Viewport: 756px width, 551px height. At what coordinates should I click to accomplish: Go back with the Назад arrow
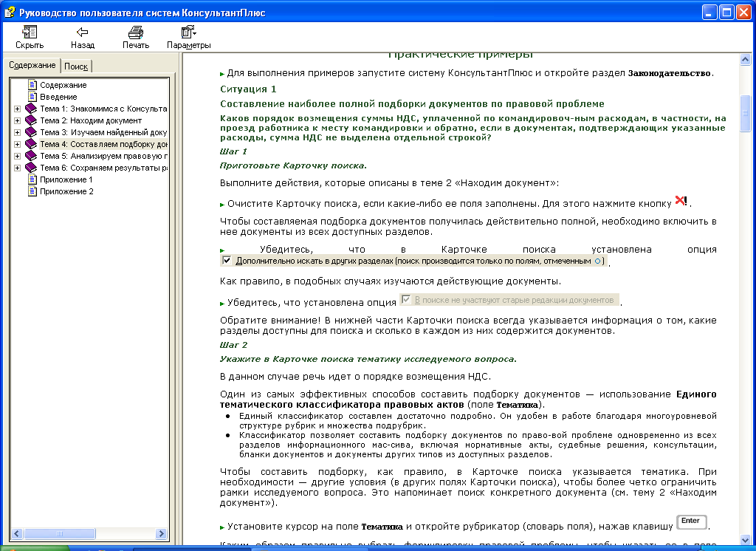click(83, 32)
